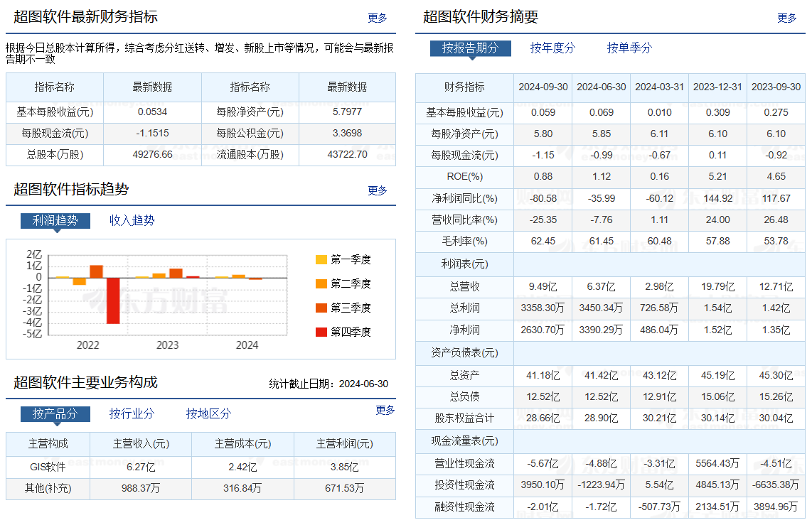
Task: Click the 财务指标 header cell
Action: 464,87
